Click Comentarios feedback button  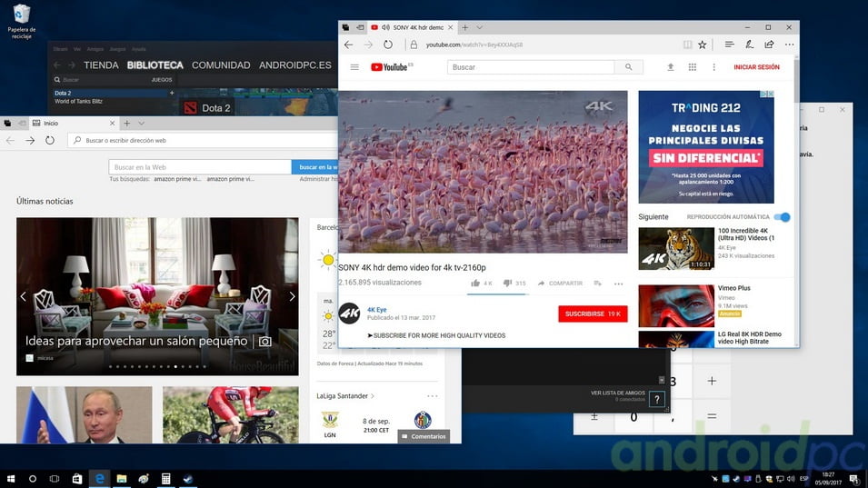[x=424, y=436]
